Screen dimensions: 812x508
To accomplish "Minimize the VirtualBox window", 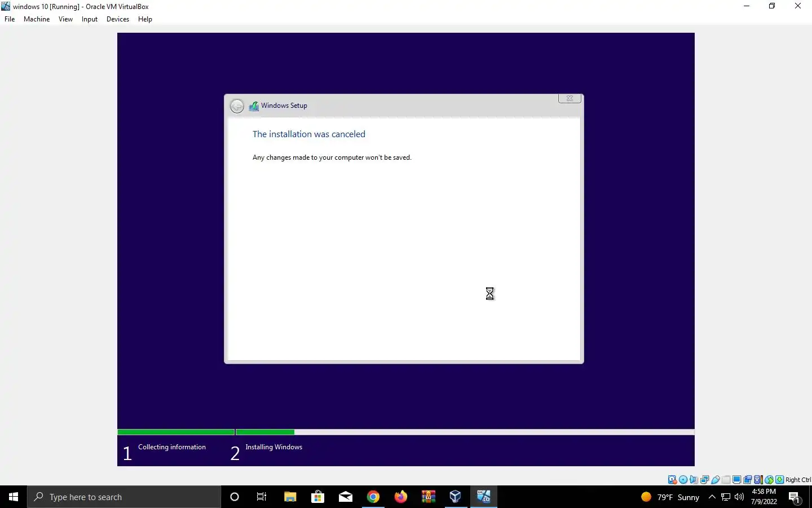I will click(747, 6).
